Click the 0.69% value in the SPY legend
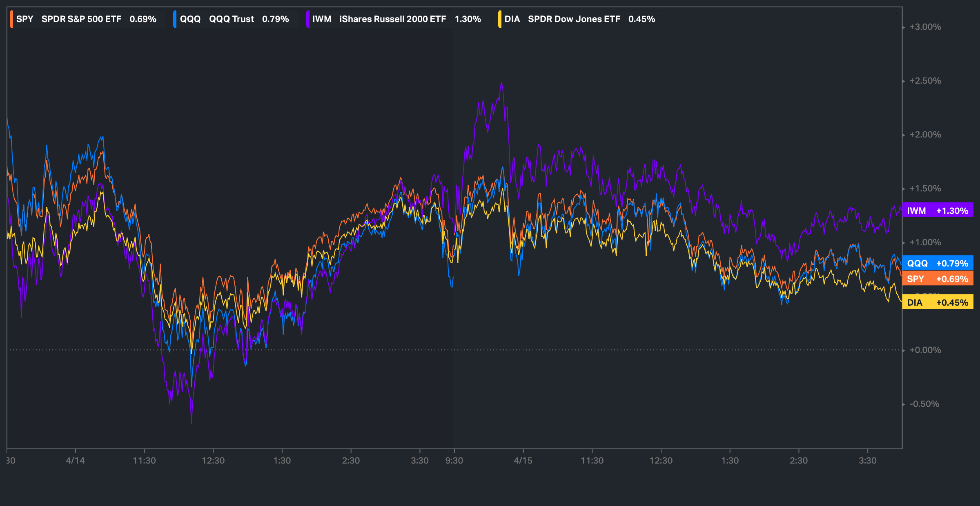 (143, 19)
